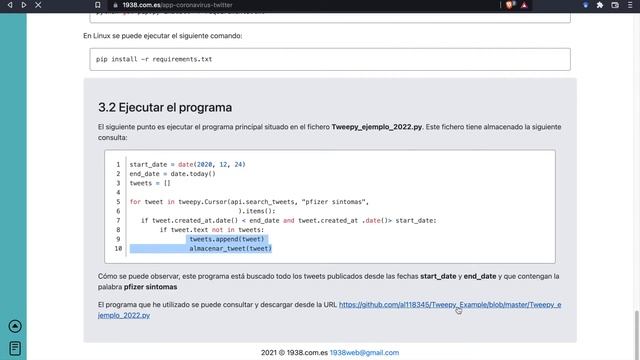This screenshot has height=360, width=640.
Task: Click text En Linux se puede ejecutar
Action: click(162, 36)
